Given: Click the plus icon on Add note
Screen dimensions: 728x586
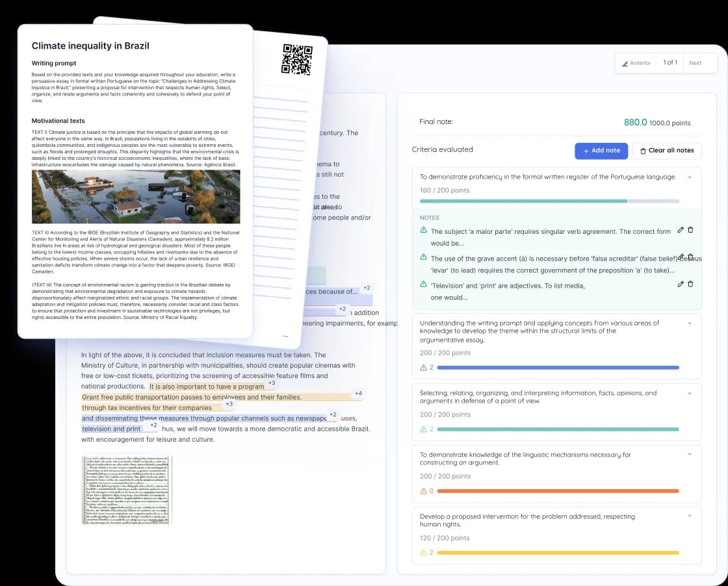Looking at the screenshot, I should (586, 151).
